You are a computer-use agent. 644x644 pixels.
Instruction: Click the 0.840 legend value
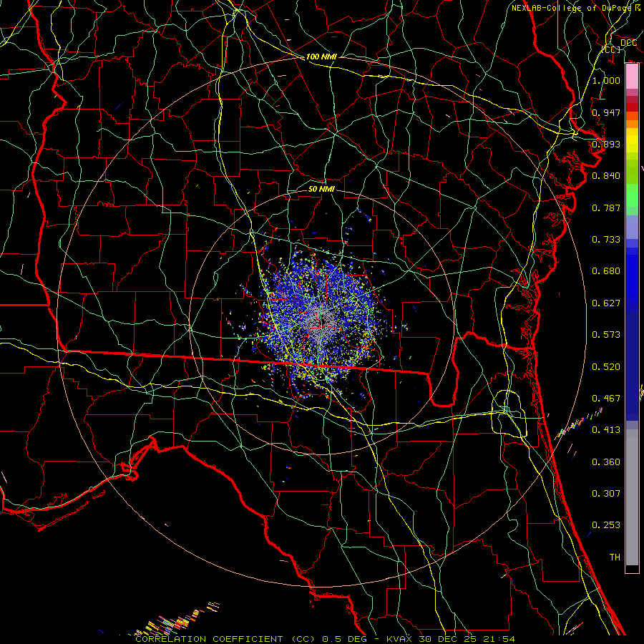(x=606, y=175)
